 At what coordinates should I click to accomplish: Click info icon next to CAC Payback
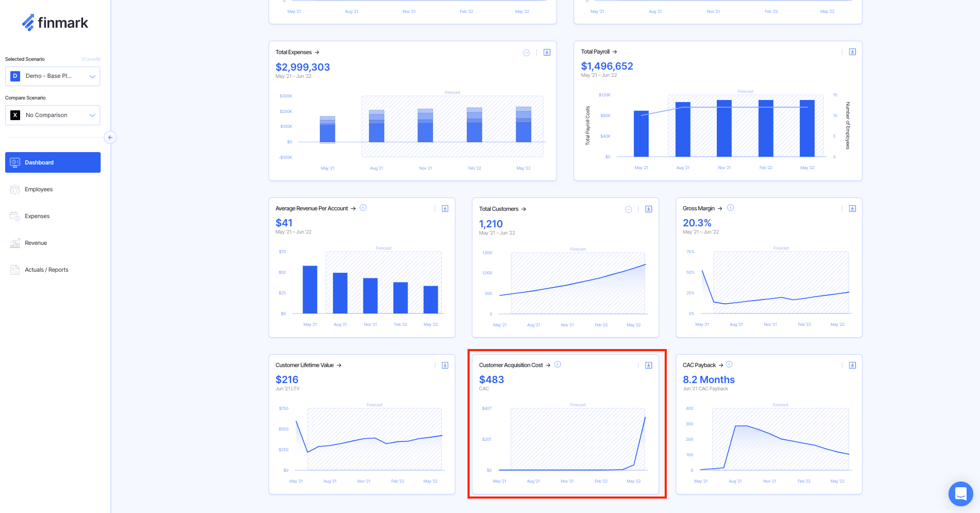[x=729, y=365]
